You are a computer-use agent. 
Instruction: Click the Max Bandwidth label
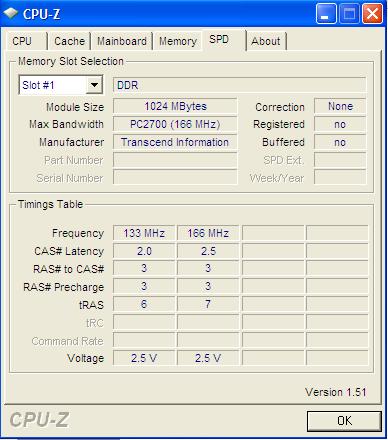[x=66, y=124]
